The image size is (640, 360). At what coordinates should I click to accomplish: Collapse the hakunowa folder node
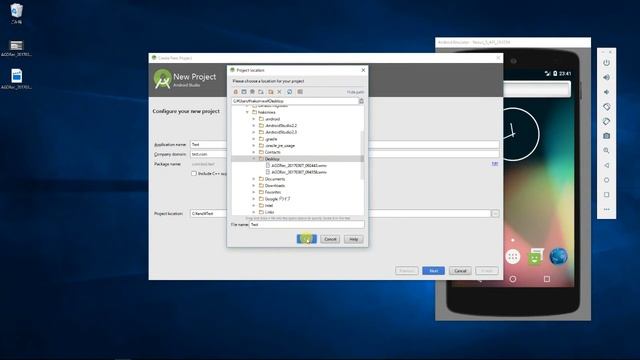click(x=247, y=112)
